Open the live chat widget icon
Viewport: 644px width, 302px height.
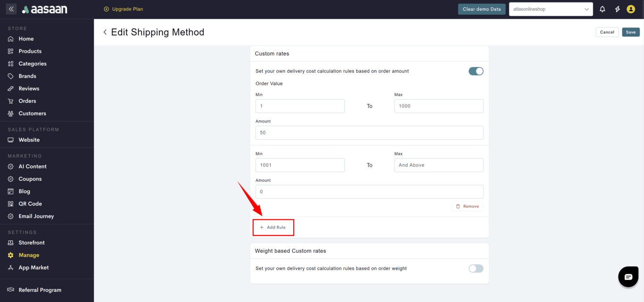click(628, 277)
